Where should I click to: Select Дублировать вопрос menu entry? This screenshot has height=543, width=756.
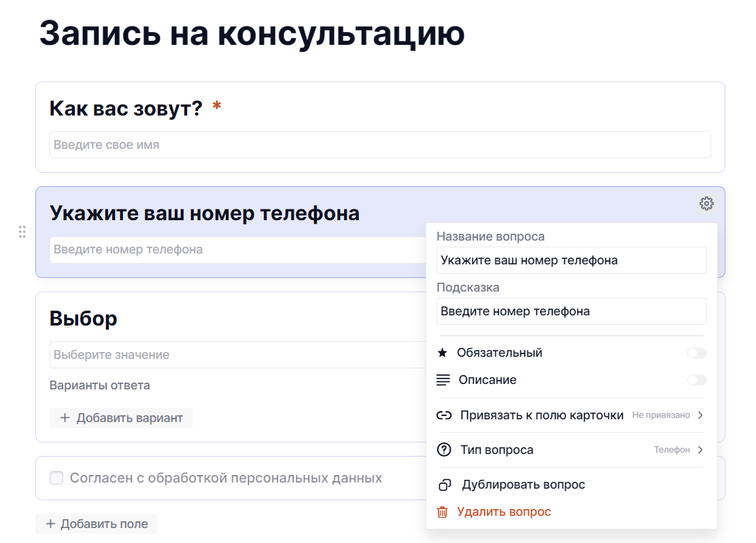(x=523, y=485)
